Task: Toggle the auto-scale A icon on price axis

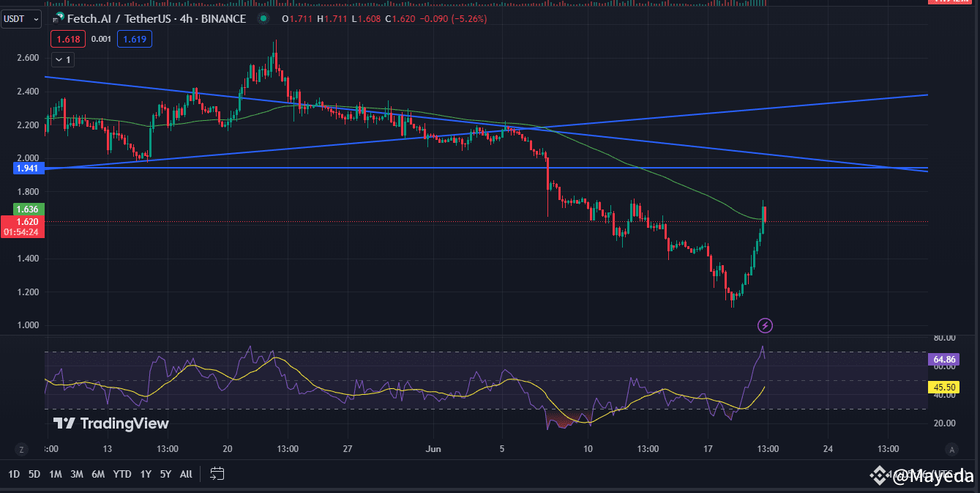Action: pyautogui.click(x=951, y=448)
